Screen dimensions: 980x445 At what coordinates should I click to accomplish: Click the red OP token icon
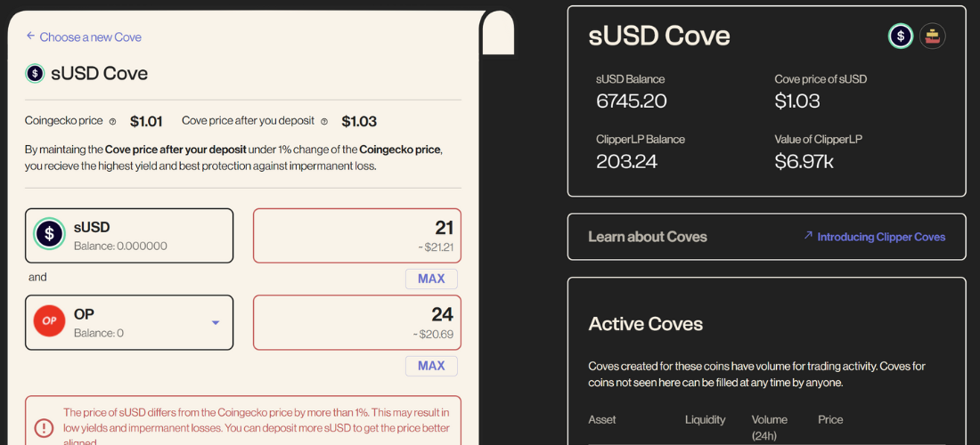point(50,321)
